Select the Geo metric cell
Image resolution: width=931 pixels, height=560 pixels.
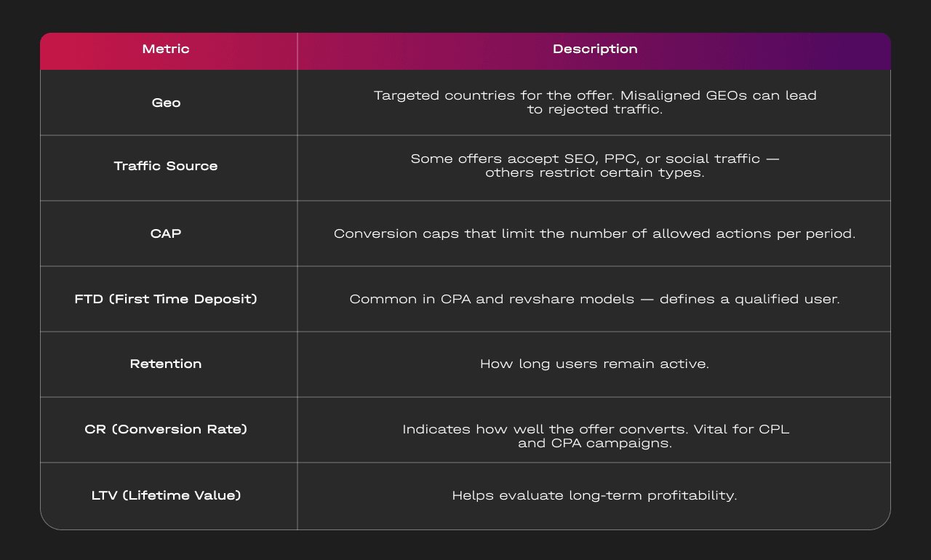[166, 103]
